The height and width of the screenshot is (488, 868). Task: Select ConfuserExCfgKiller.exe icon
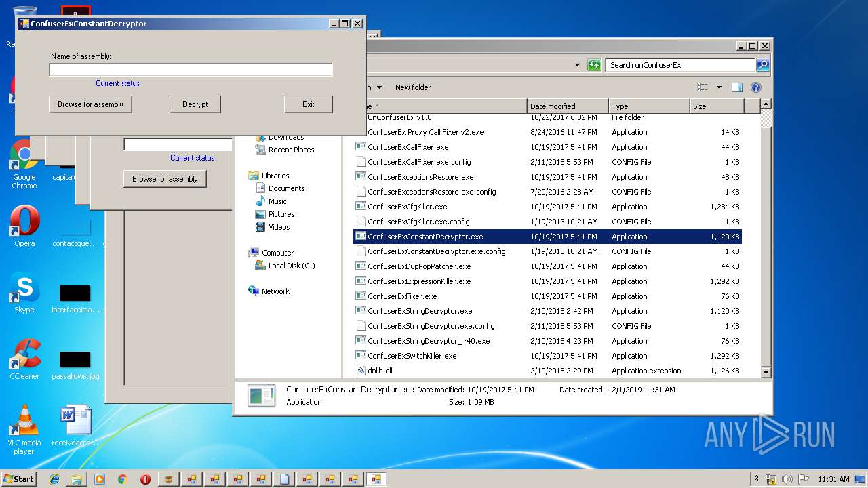point(361,207)
